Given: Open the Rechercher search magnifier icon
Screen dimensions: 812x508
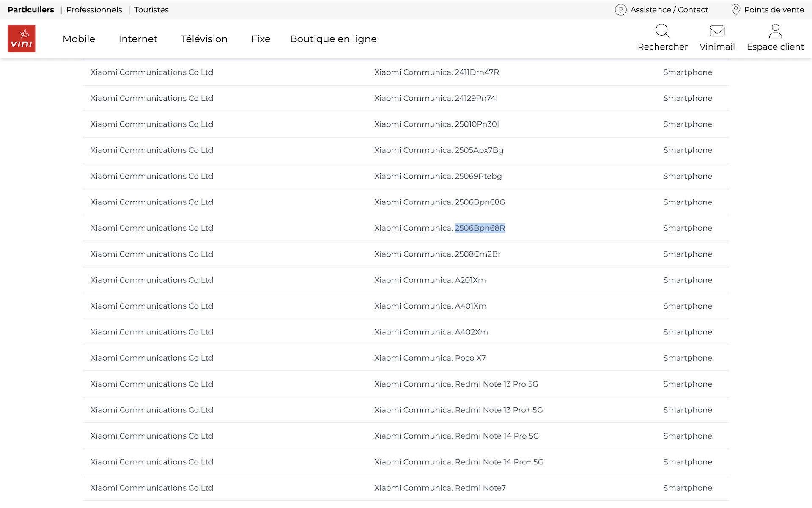Looking at the screenshot, I should coord(662,31).
